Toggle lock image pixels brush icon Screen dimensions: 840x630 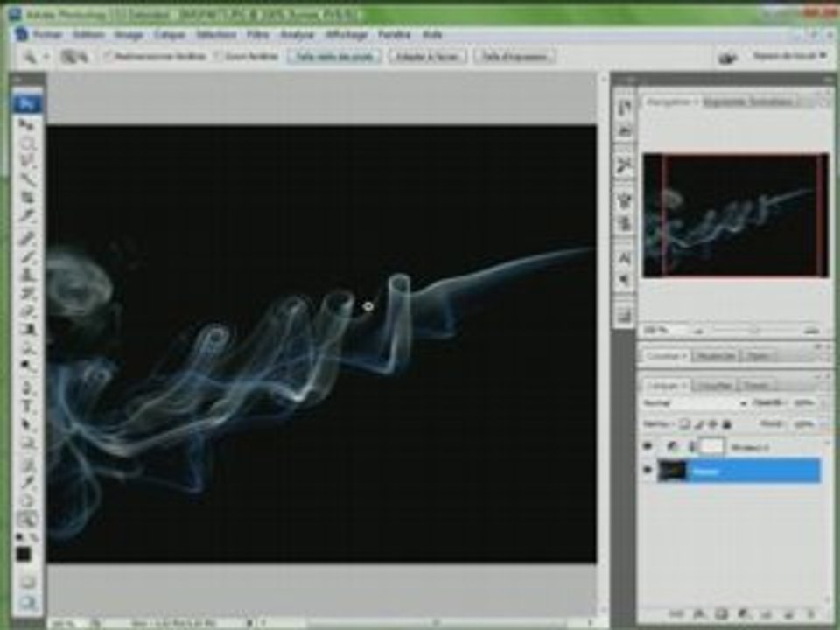coord(699,424)
